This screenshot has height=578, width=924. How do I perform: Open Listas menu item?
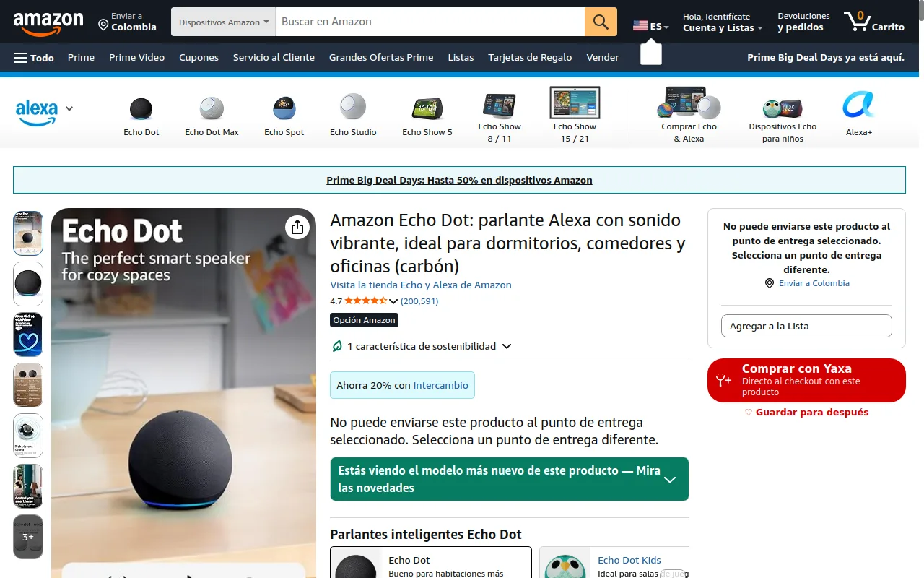[x=461, y=58]
